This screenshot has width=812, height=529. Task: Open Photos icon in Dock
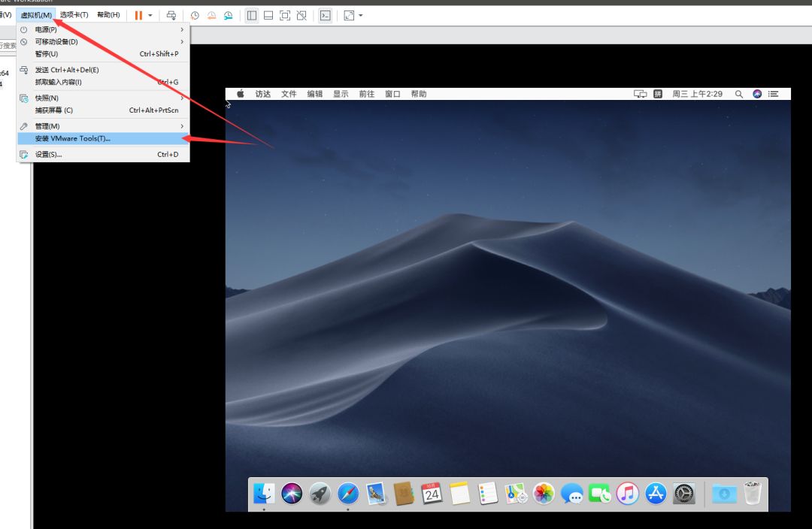[544, 493]
